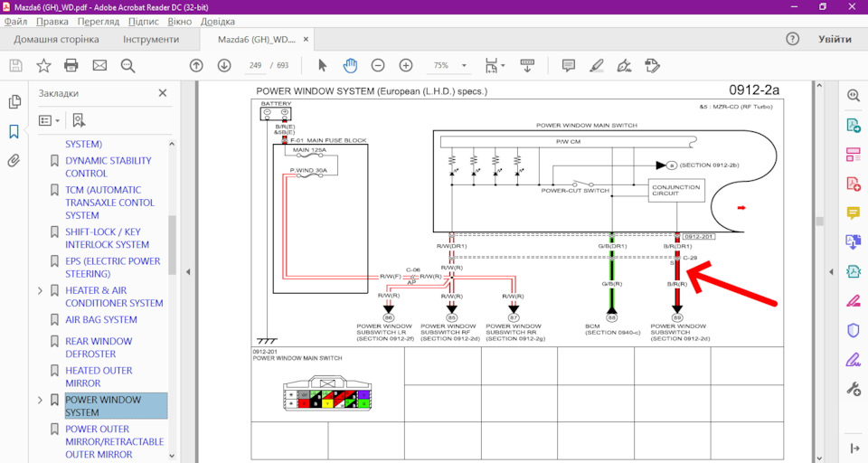Zoom in with the plus button

click(406, 65)
